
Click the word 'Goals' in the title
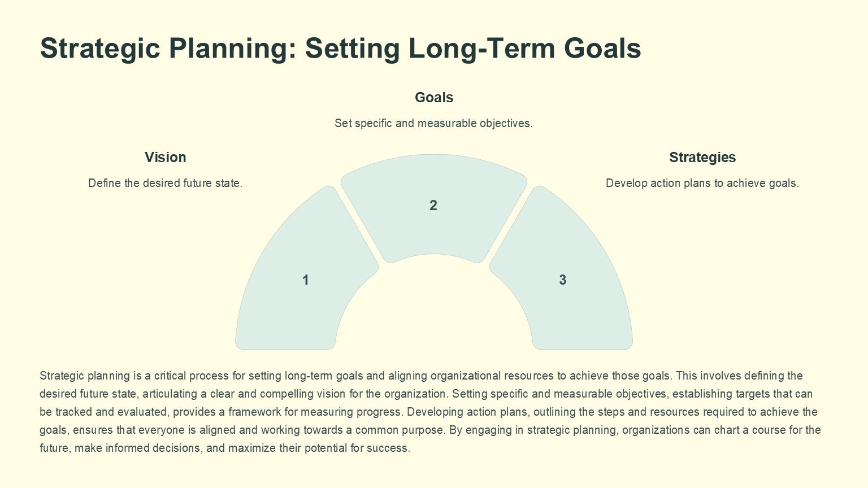pos(602,49)
